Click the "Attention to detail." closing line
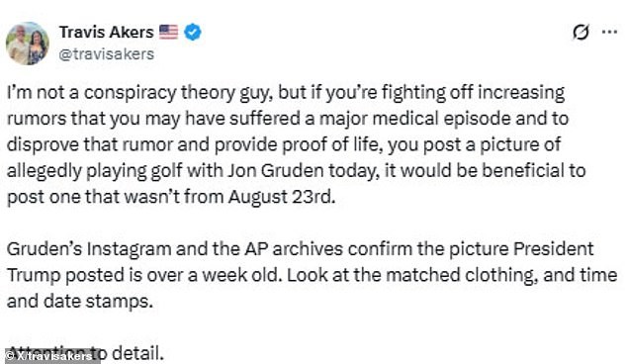 (86, 353)
